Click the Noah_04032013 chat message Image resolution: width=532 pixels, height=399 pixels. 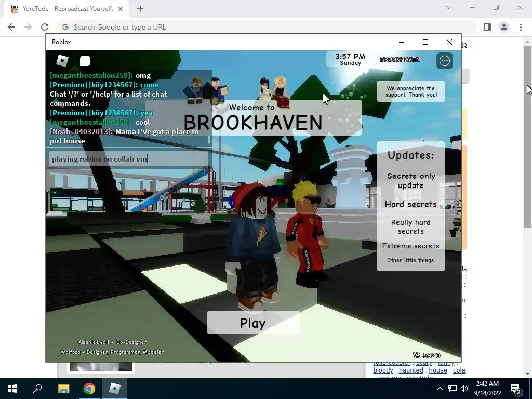point(124,136)
